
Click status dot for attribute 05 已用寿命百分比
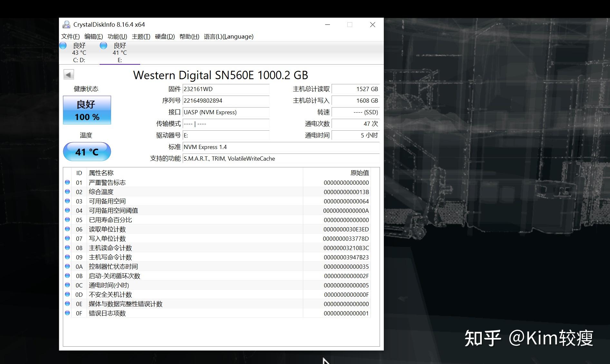67,219
